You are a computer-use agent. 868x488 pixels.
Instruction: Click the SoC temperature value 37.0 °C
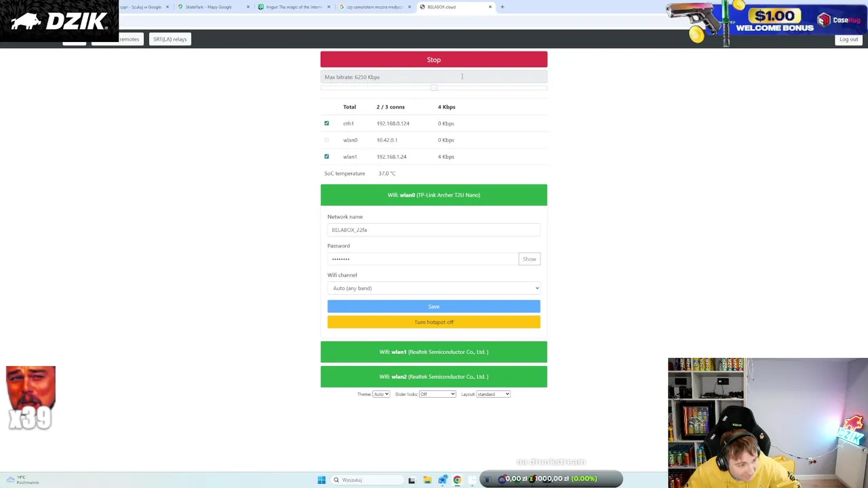point(387,174)
